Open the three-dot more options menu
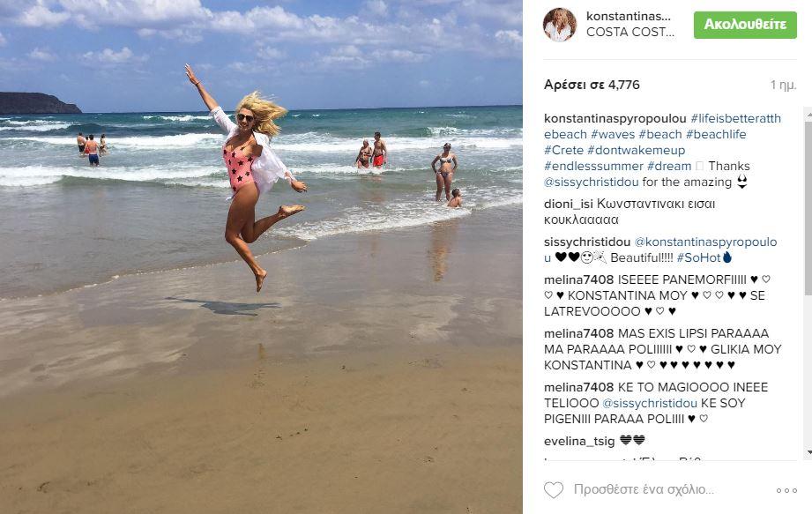812x514 pixels. pyautogui.click(x=786, y=490)
